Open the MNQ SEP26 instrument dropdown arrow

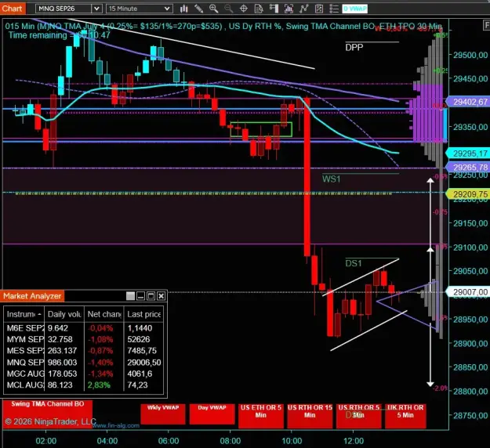[97, 9]
